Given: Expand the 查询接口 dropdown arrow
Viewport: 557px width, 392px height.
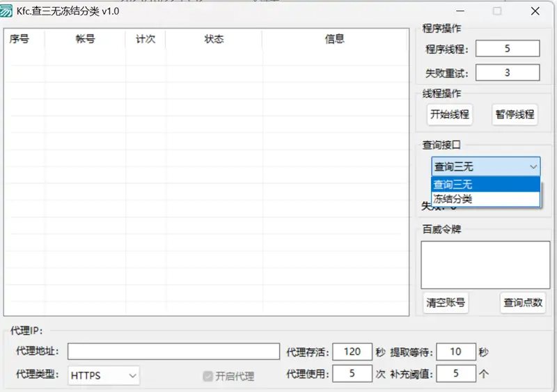Looking at the screenshot, I should point(533,166).
